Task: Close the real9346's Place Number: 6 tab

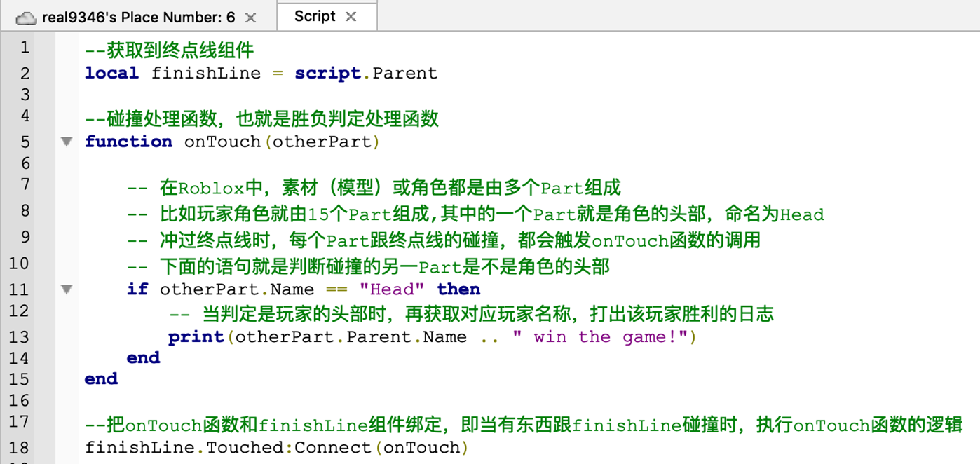Action: pos(250,18)
